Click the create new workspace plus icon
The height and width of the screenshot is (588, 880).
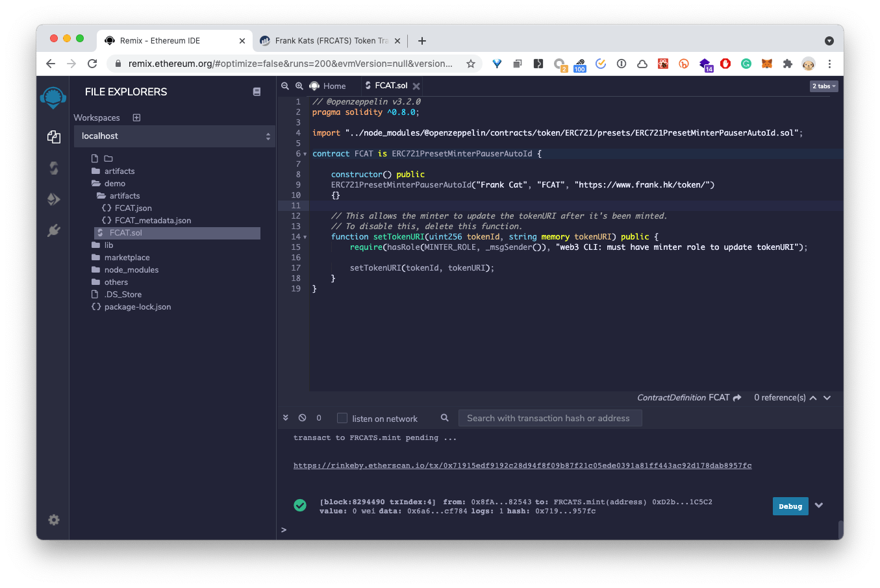pos(136,117)
